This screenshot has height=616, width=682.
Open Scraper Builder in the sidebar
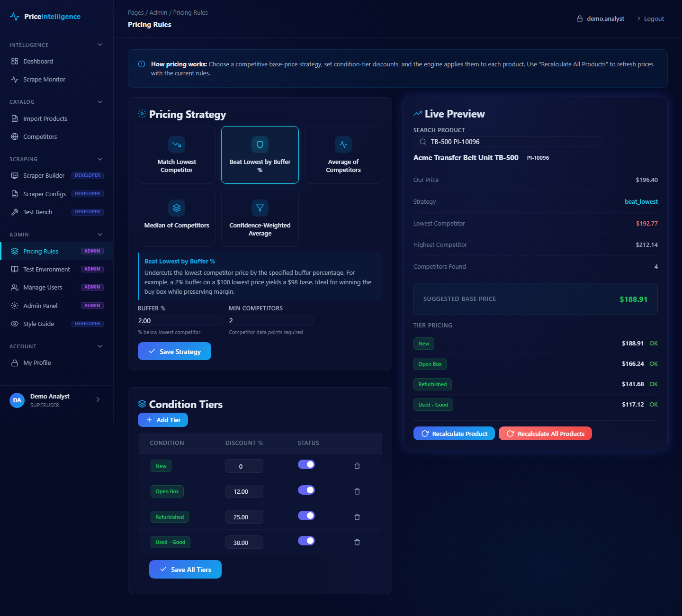coord(57,175)
